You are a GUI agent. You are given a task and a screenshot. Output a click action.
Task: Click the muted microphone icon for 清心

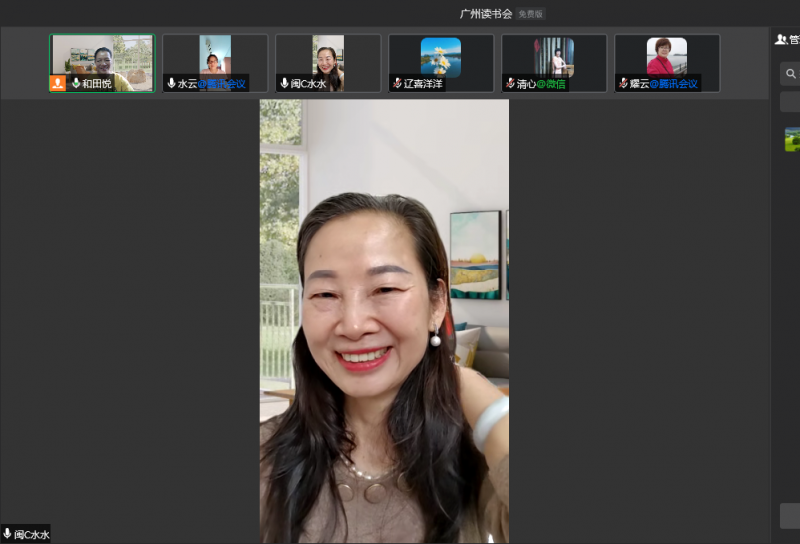point(510,84)
